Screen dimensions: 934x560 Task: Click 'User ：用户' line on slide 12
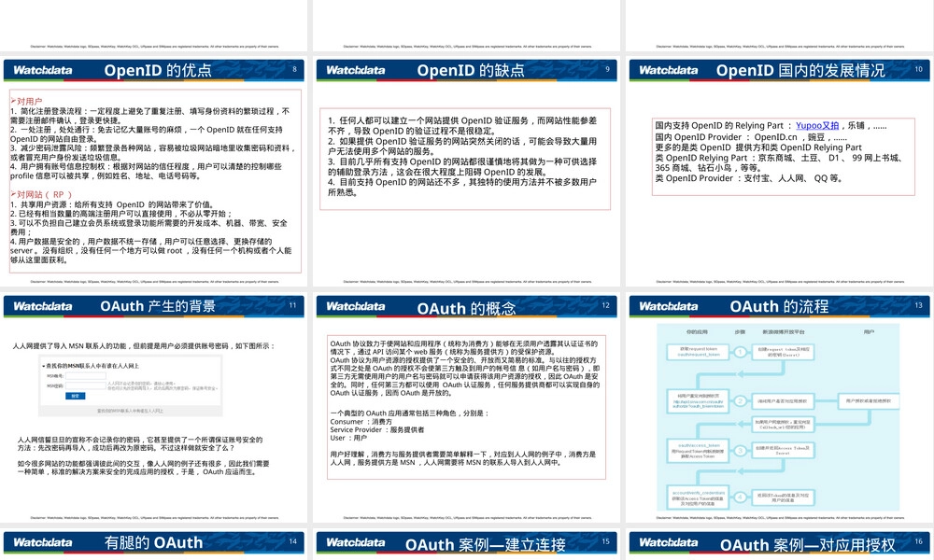click(x=348, y=438)
